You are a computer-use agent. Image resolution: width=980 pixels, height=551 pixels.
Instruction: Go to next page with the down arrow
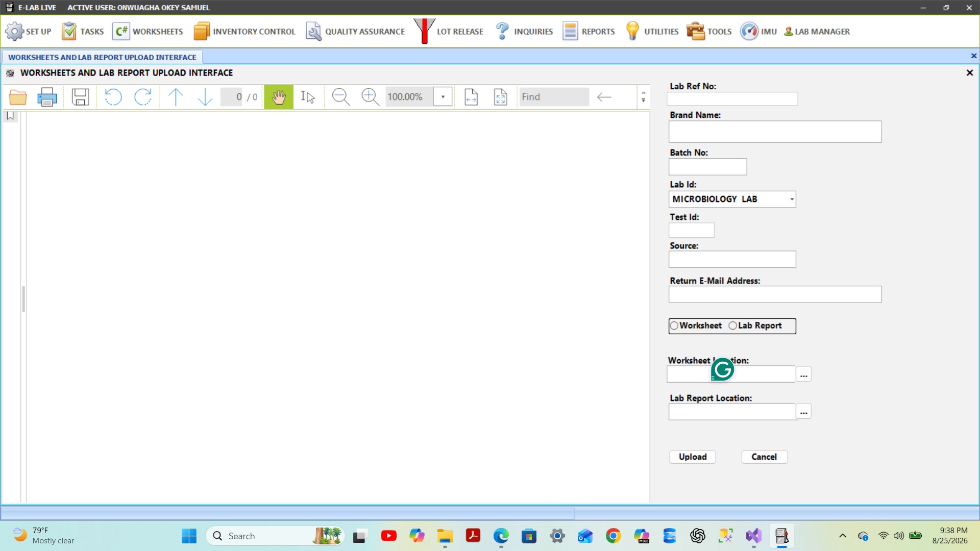(205, 97)
